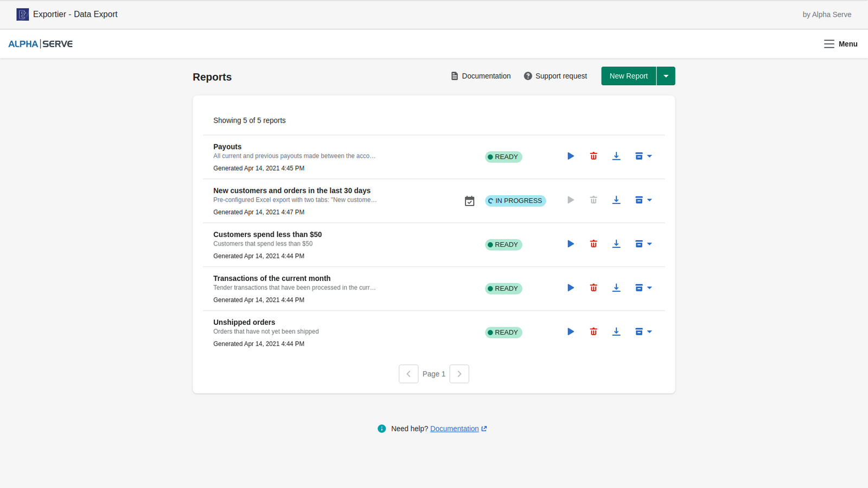This screenshot has width=868, height=488.
Task: Open the Documentation button in the Reports header
Action: (481, 76)
